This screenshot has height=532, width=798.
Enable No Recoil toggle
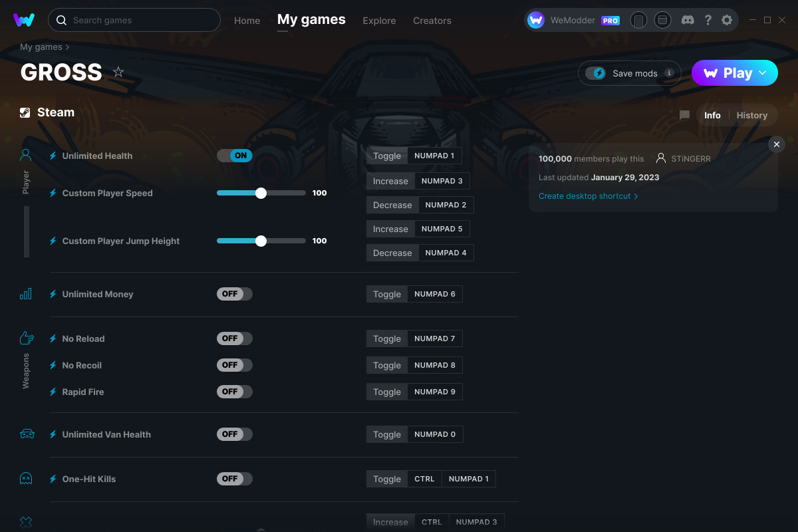click(x=235, y=365)
